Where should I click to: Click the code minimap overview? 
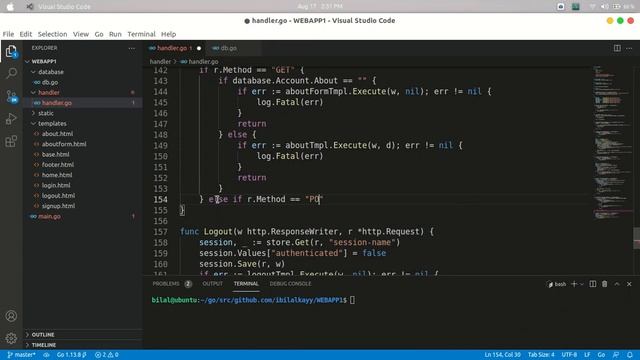[612, 143]
